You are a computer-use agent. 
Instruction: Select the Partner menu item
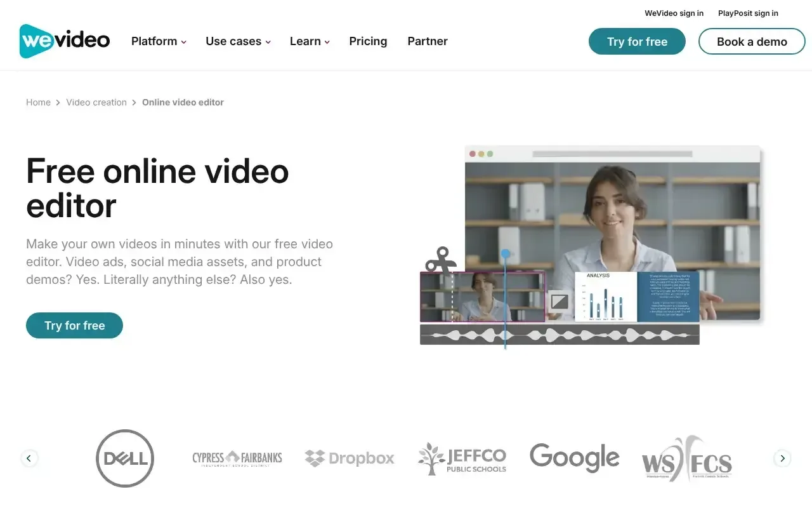pyautogui.click(x=427, y=41)
